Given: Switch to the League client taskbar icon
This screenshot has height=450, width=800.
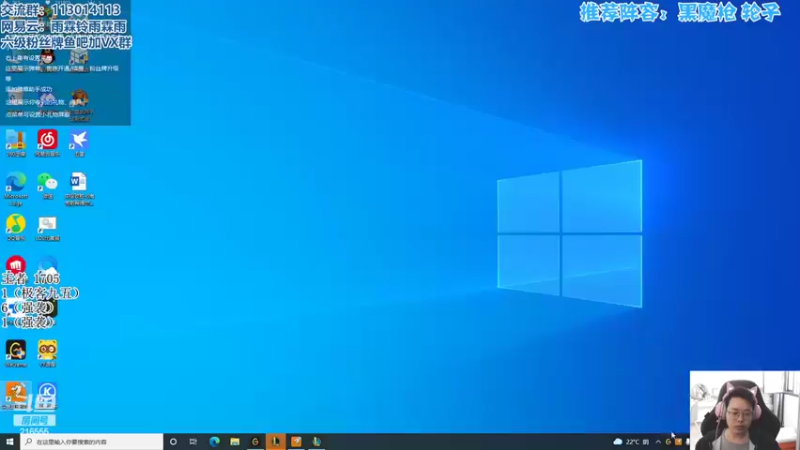Looking at the screenshot, I should (x=276, y=442).
